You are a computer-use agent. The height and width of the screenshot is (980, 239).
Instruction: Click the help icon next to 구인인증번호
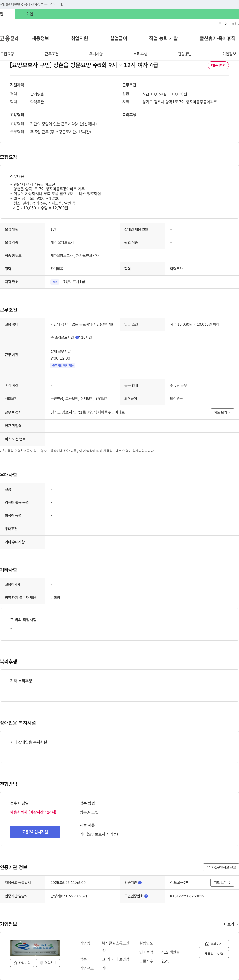[x=146, y=896]
